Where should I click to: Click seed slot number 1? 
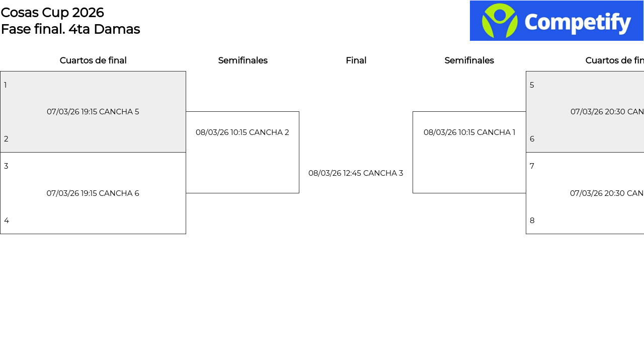coord(6,85)
